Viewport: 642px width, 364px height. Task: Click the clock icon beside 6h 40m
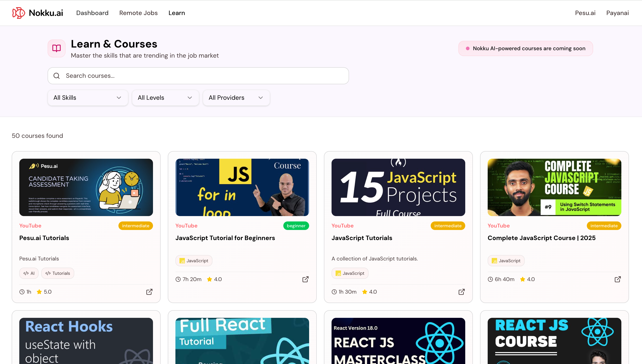point(490,279)
